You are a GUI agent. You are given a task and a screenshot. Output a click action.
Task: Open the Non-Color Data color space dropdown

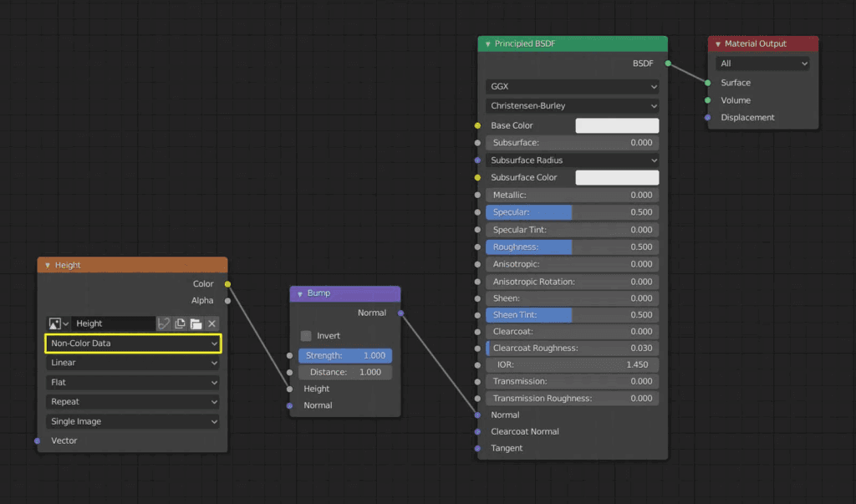pos(133,344)
